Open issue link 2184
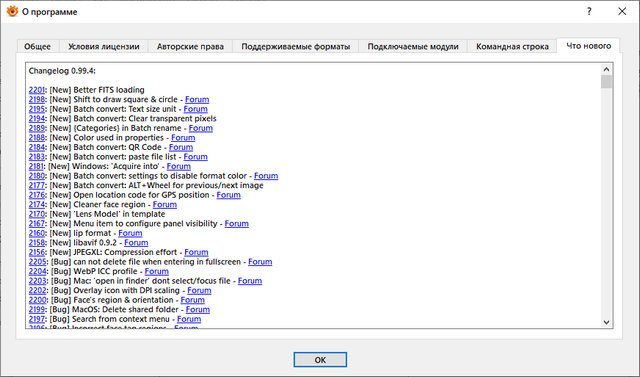640x377 pixels. pos(37,147)
